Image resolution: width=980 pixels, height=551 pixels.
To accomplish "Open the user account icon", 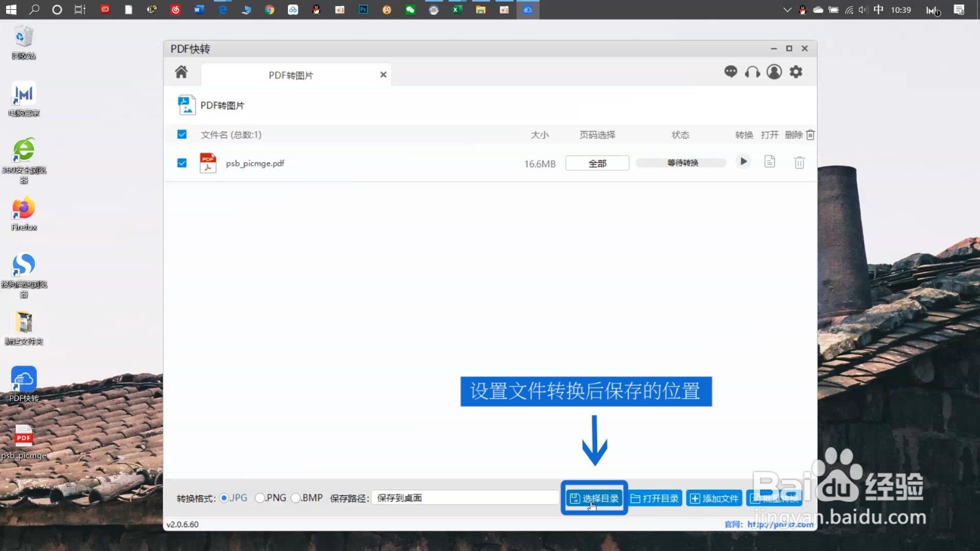I will pyautogui.click(x=774, y=72).
